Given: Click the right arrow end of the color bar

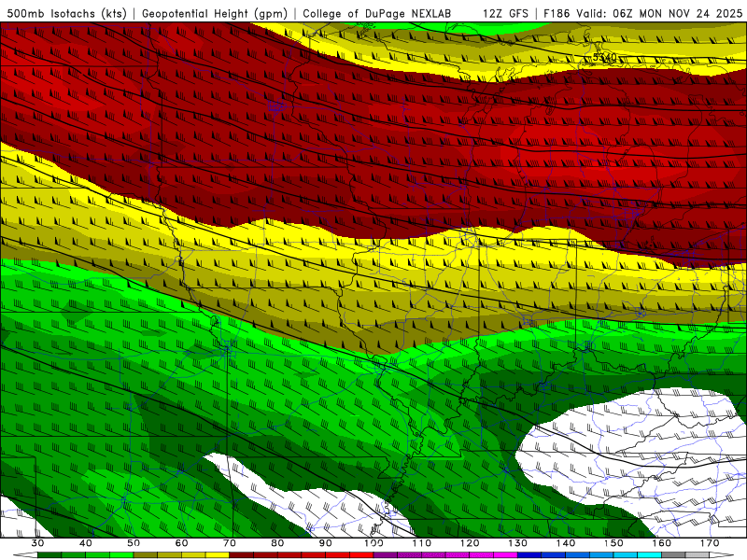Looking at the screenshot, I should [x=722, y=555].
